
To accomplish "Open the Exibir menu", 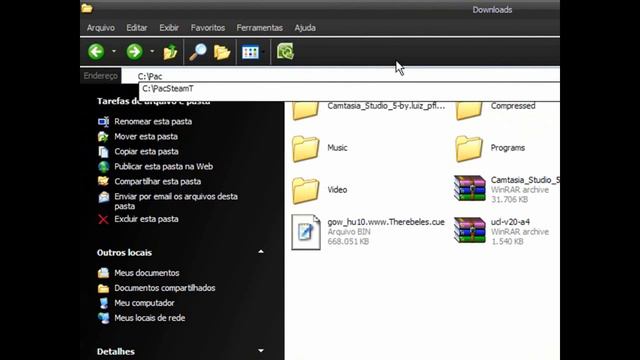I will coord(169,28).
